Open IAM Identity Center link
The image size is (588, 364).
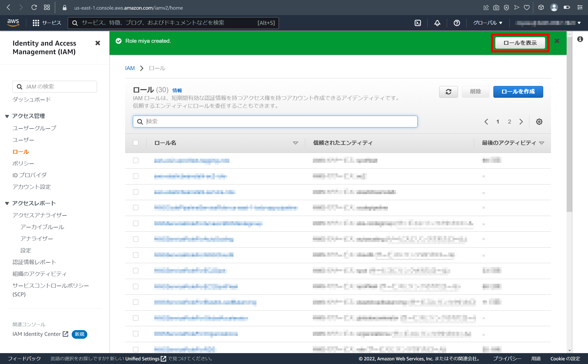point(40,334)
